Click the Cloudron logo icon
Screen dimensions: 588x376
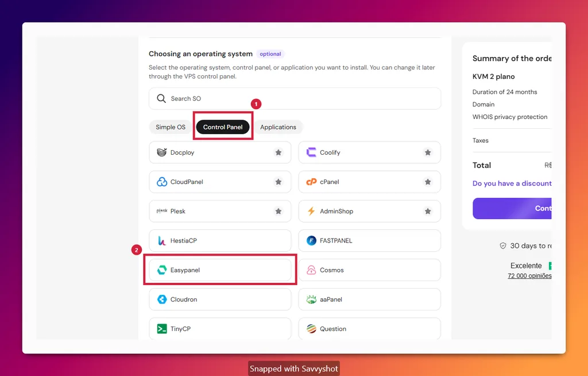click(161, 300)
